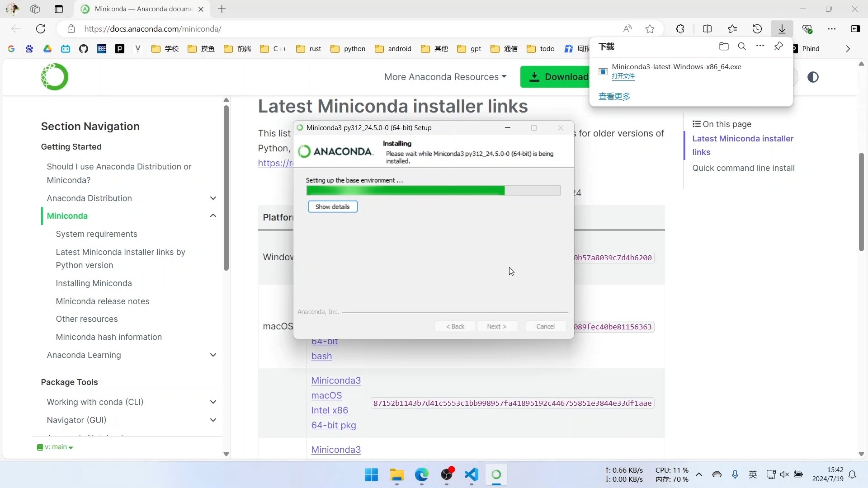The width and height of the screenshot is (868, 488).
Task: Search downloads with magnifier icon
Action: 742,47
